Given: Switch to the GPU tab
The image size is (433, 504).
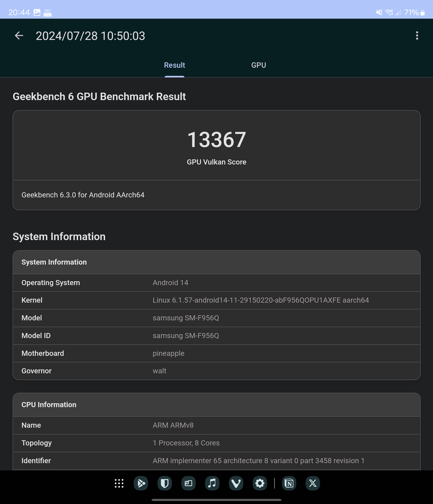Looking at the screenshot, I should (x=259, y=65).
